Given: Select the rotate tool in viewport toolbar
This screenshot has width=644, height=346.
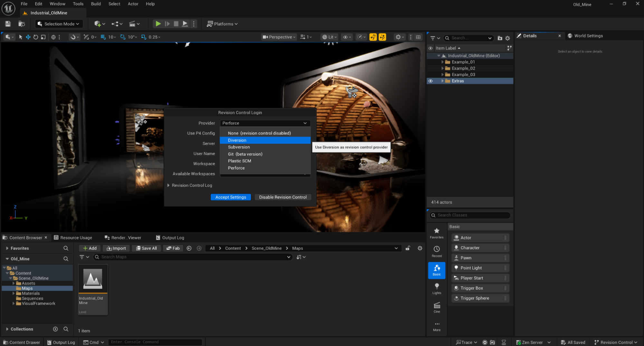Looking at the screenshot, I should click(35, 37).
